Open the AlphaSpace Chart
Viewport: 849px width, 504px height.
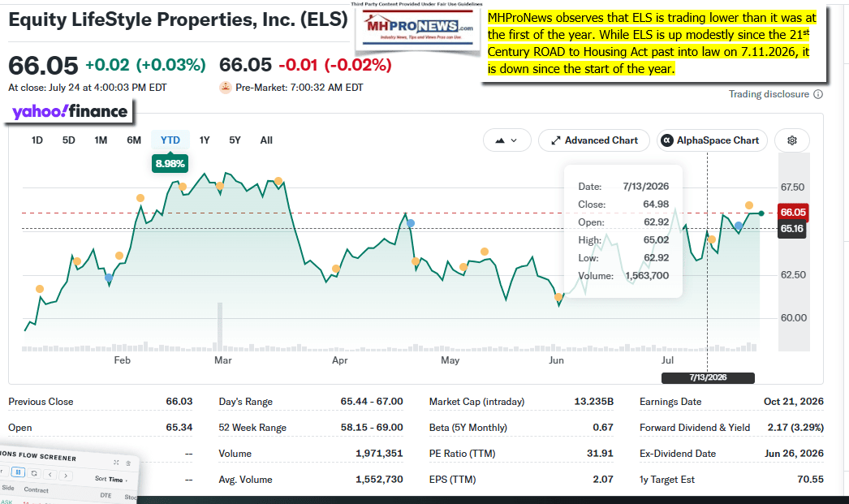712,140
